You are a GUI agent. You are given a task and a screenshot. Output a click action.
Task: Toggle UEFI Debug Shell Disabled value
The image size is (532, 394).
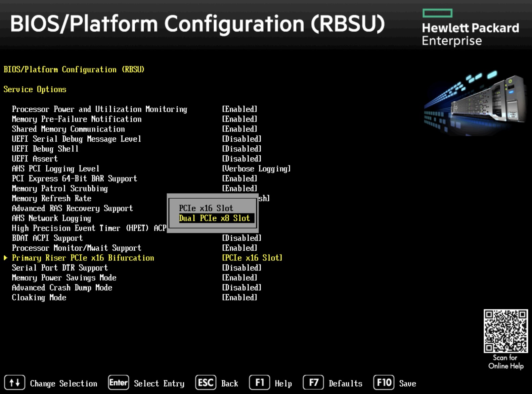241,149
